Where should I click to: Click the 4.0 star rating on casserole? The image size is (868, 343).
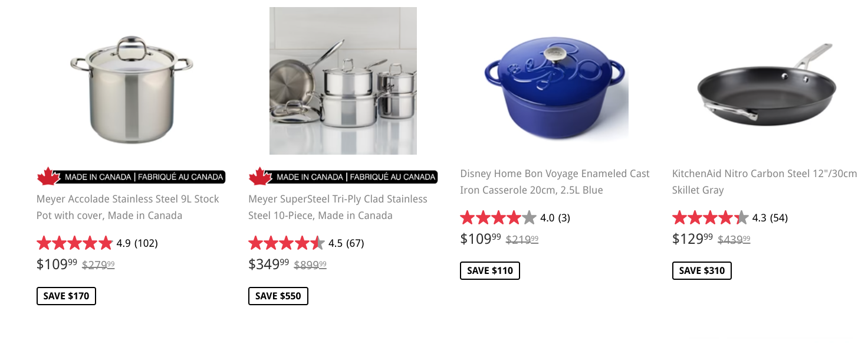[x=498, y=218]
